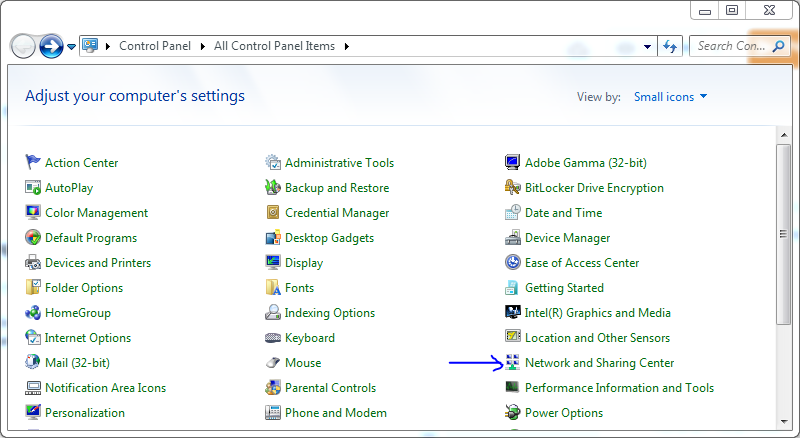Open the Adobe Gamma icon

point(512,162)
